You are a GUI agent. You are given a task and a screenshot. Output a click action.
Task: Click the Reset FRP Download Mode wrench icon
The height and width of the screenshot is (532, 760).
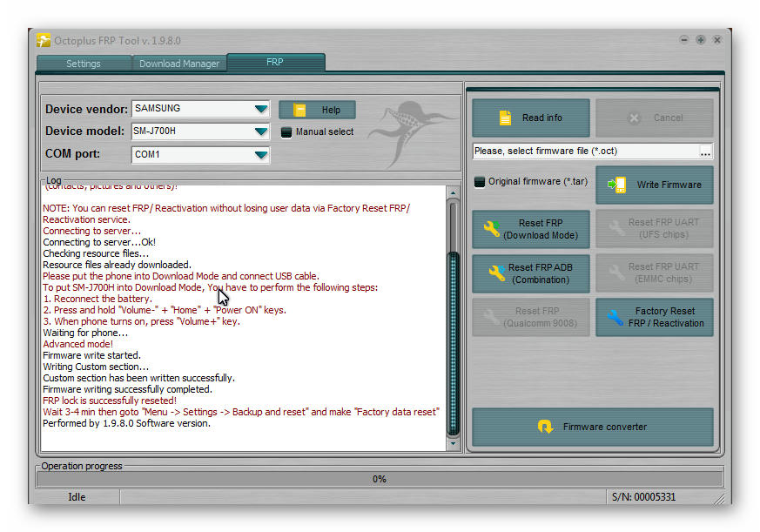click(x=492, y=228)
